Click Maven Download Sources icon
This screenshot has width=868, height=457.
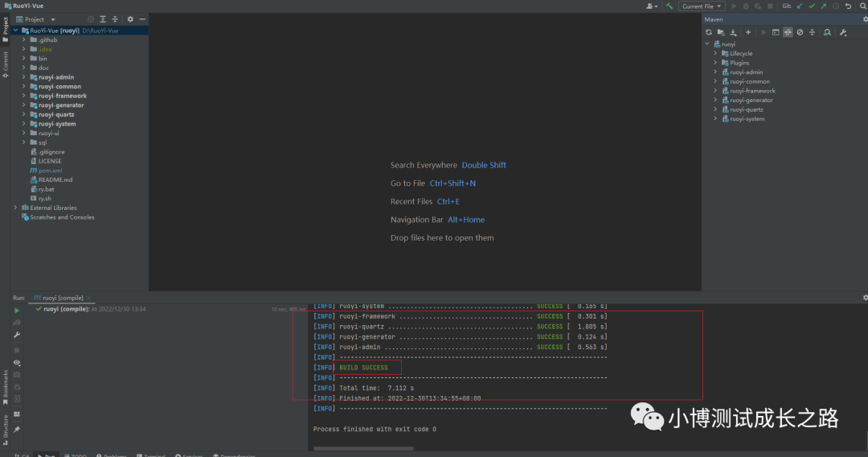(733, 33)
